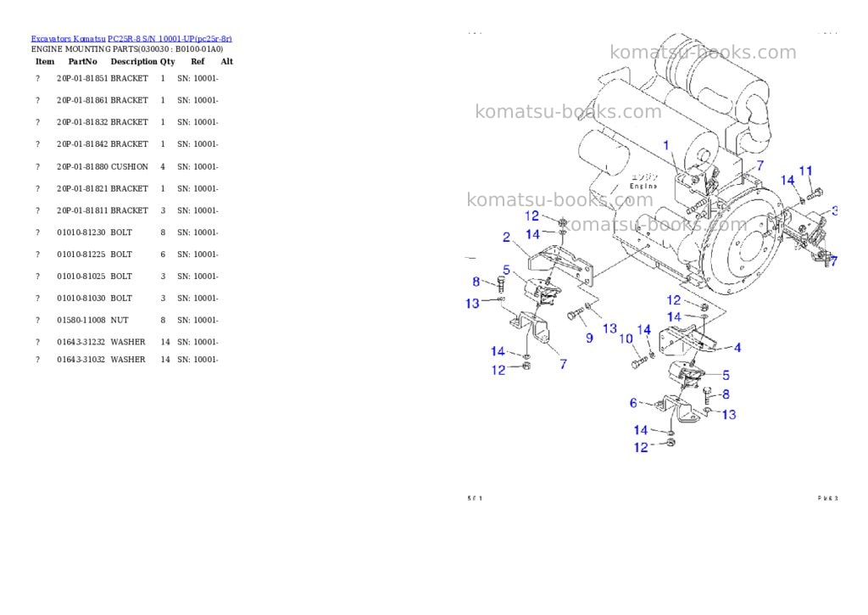Click callout number 9 in the diagram
868x615 pixels.
tap(590, 338)
